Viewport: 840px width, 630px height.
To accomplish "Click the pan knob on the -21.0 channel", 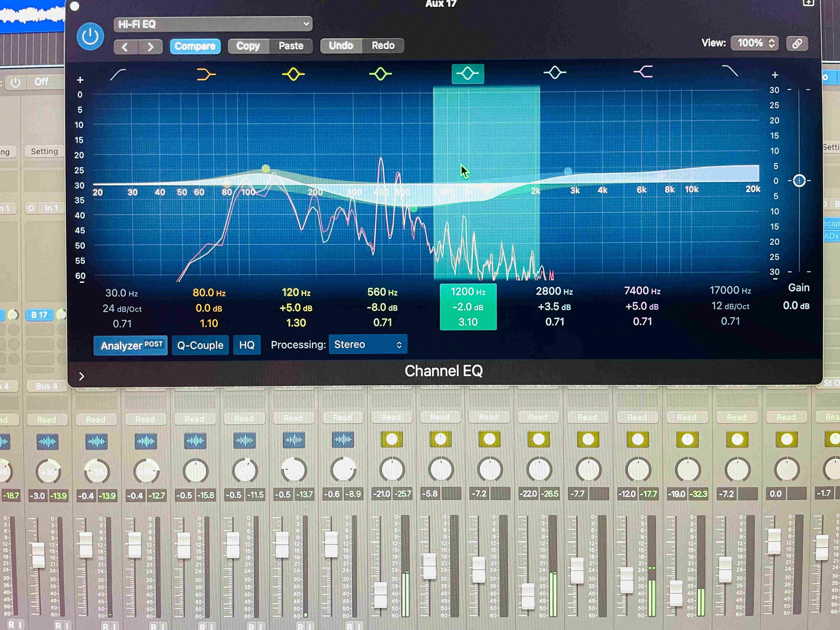I will coord(391,470).
